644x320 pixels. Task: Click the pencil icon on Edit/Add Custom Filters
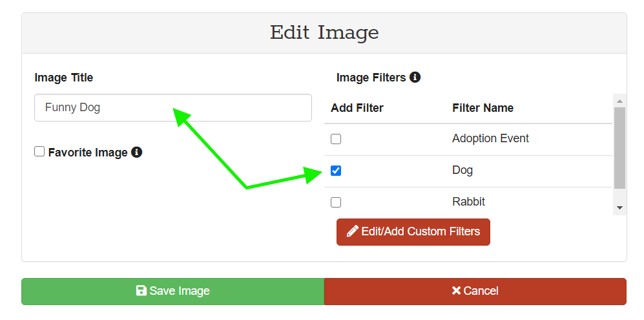(x=353, y=231)
